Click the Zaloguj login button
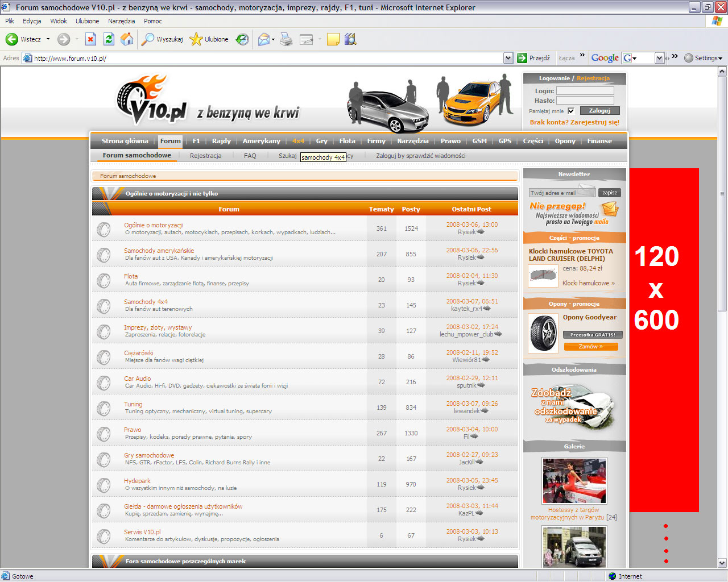The height and width of the screenshot is (582, 728). (x=599, y=111)
